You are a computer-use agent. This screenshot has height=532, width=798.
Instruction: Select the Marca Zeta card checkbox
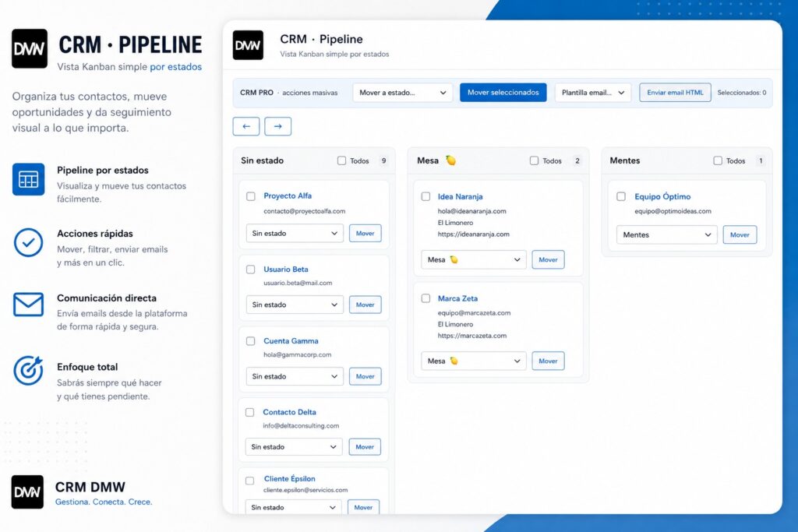(x=426, y=298)
